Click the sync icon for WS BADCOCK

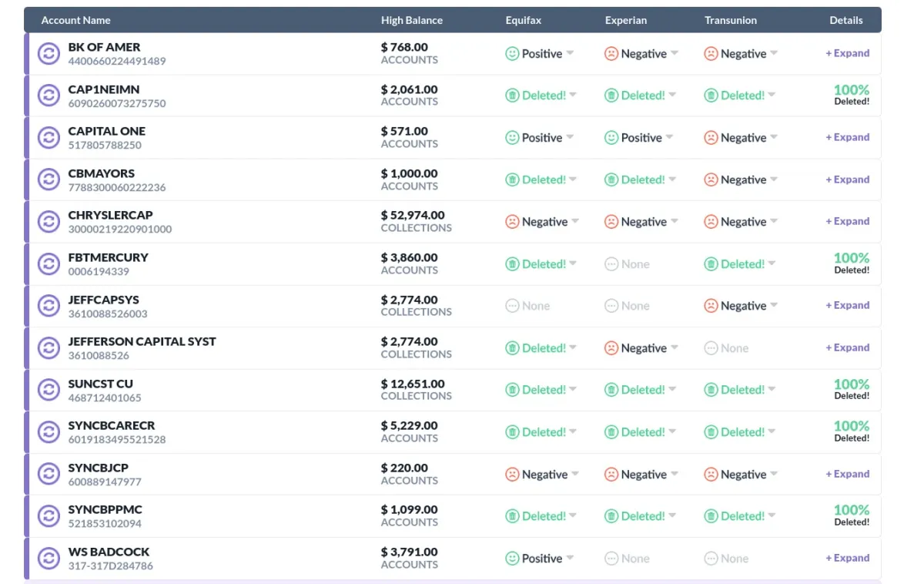click(x=49, y=559)
